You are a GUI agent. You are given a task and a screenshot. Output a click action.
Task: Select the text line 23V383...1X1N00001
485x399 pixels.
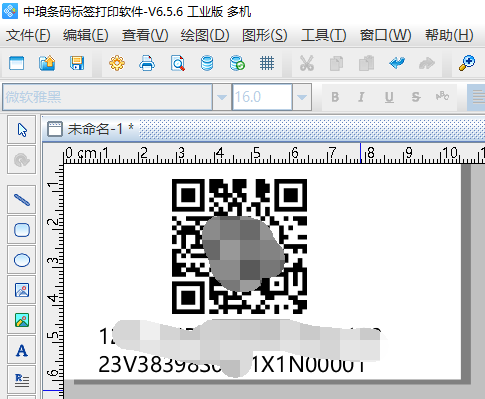click(232, 364)
